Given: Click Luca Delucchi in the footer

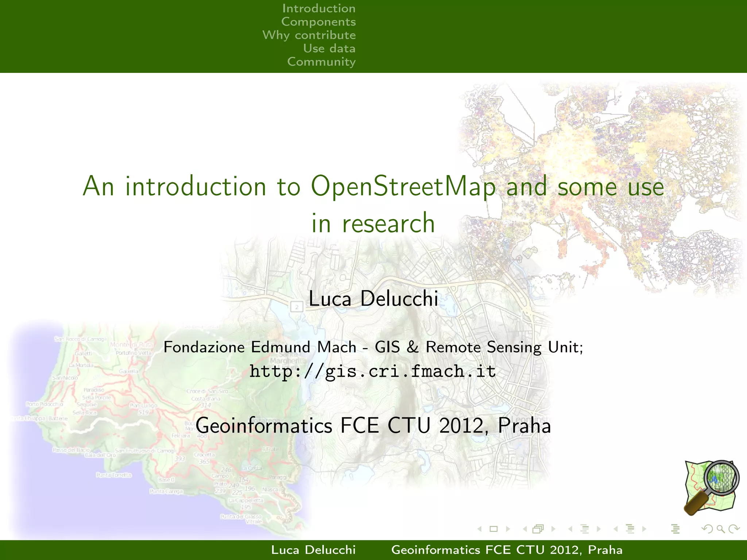Looking at the screenshot, I should point(313,550).
